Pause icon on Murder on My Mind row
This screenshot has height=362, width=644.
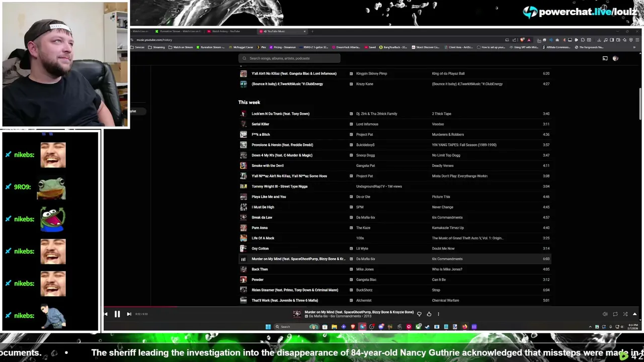243,259
